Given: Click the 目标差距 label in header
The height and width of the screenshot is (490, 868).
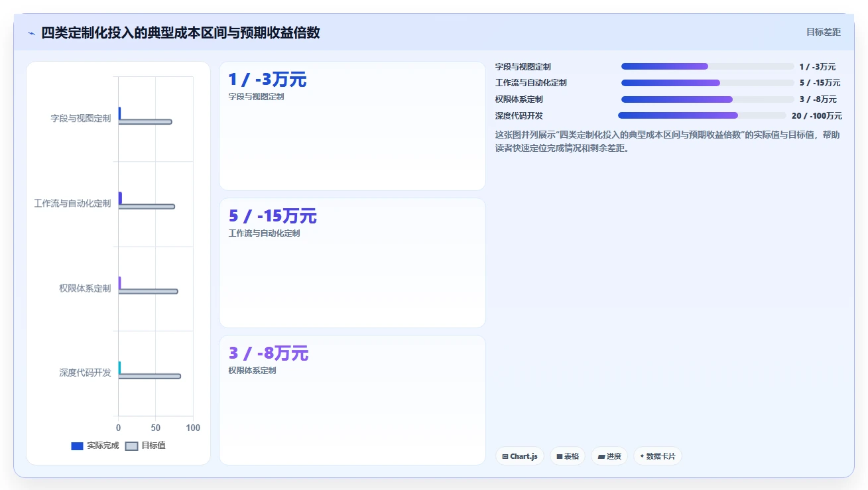Looking at the screenshot, I should pyautogui.click(x=824, y=32).
